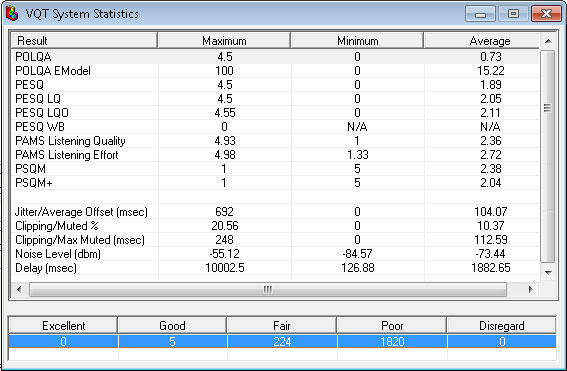Sort by the Average column header
Image resolution: width=567 pixels, height=371 pixels.
click(x=482, y=40)
